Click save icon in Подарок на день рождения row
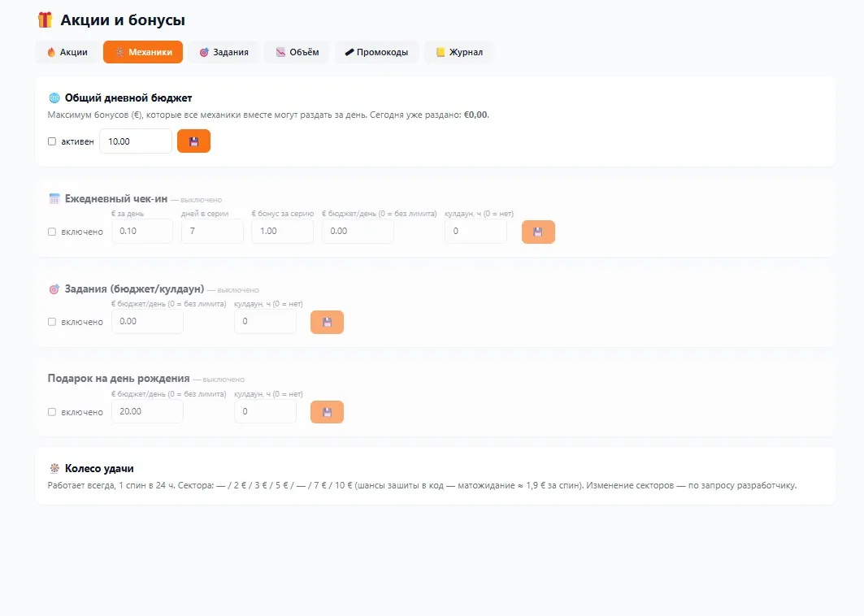The height and width of the screenshot is (616, 864). (327, 412)
